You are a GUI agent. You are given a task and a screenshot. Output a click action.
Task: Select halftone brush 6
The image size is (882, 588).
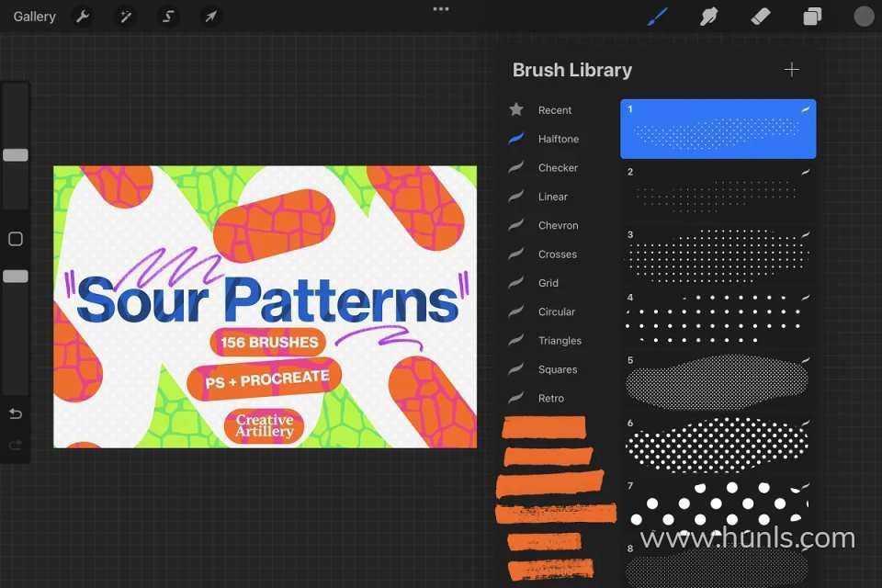[718, 444]
